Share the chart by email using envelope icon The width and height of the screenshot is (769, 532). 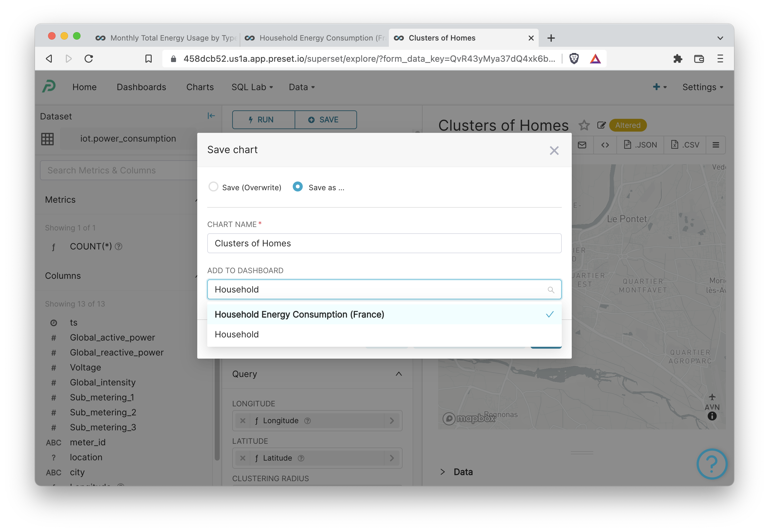pyautogui.click(x=582, y=145)
